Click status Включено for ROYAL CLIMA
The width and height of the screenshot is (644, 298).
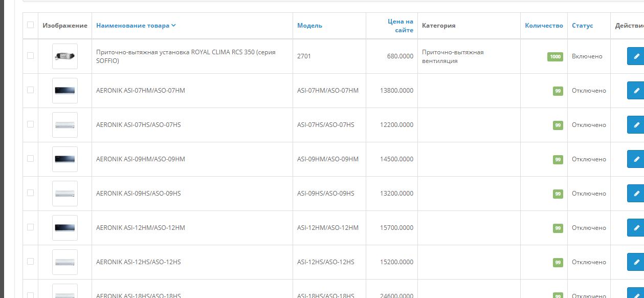(x=587, y=56)
